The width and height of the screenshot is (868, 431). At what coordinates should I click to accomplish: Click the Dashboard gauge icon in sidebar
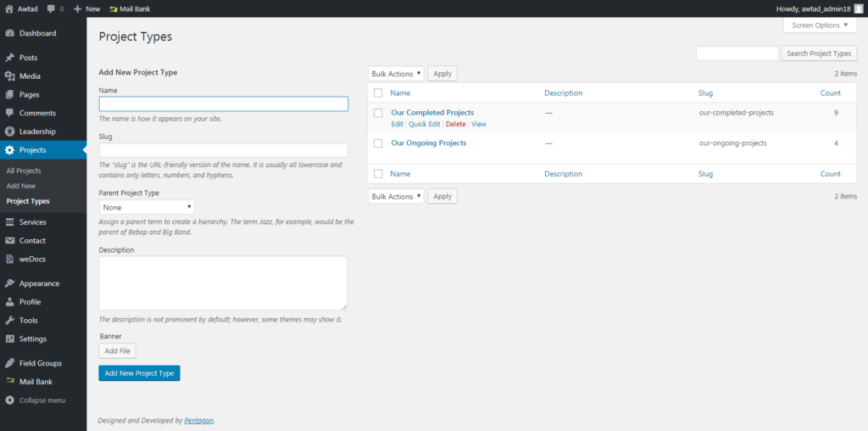click(10, 33)
